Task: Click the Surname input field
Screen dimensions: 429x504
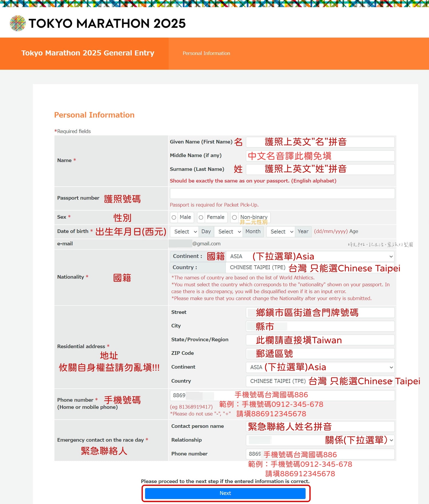Action: click(320, 169)
